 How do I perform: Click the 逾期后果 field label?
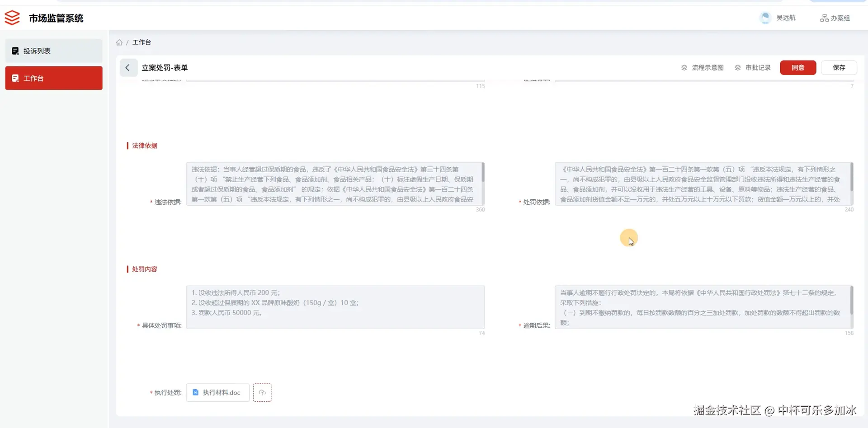tap(537, 325)
